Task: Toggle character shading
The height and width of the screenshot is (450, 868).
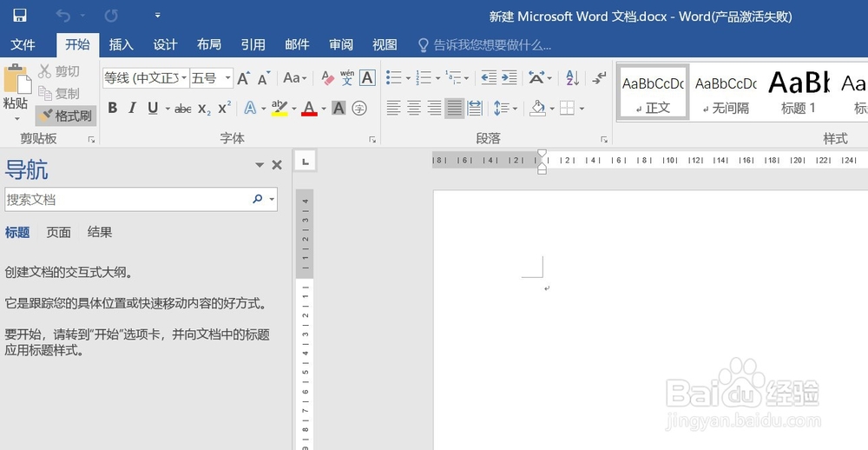Action: click(339, 108)
